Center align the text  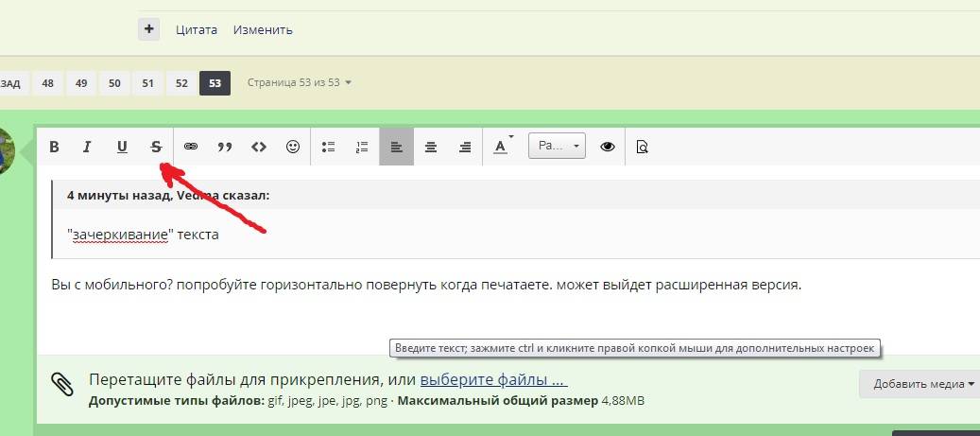[x=431, y=147]
